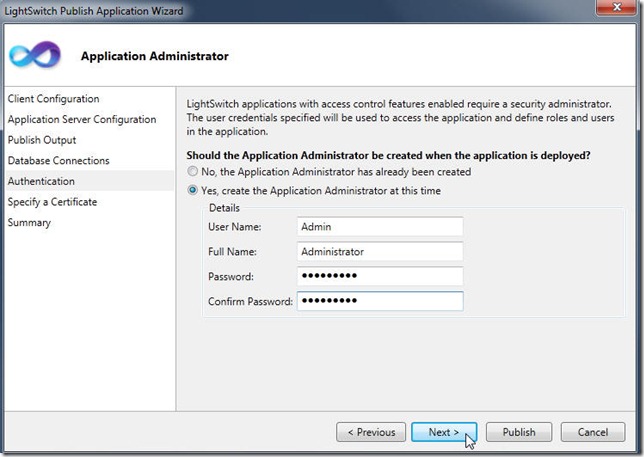Click the 'LightSwitch Publish Application Wizard' title text

[x=94, y=11]
